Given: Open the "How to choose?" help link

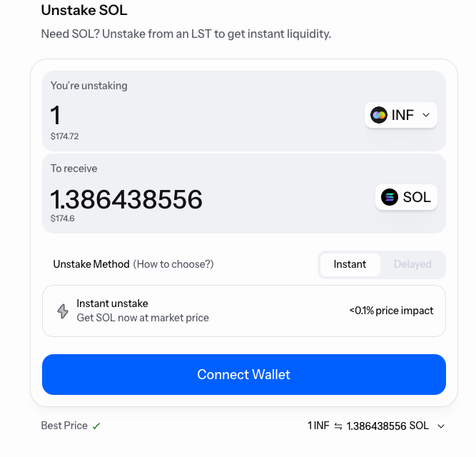Looking at the screenshot, I should [173, 264].
